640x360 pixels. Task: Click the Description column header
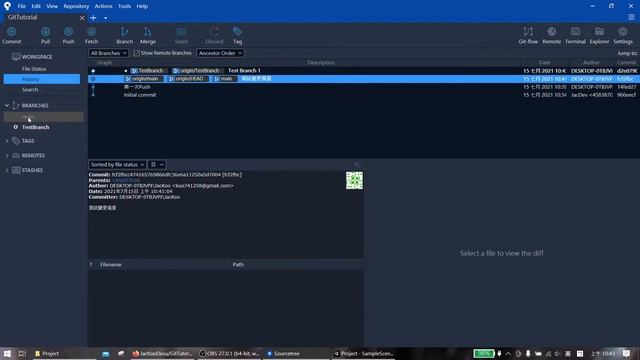321,62
